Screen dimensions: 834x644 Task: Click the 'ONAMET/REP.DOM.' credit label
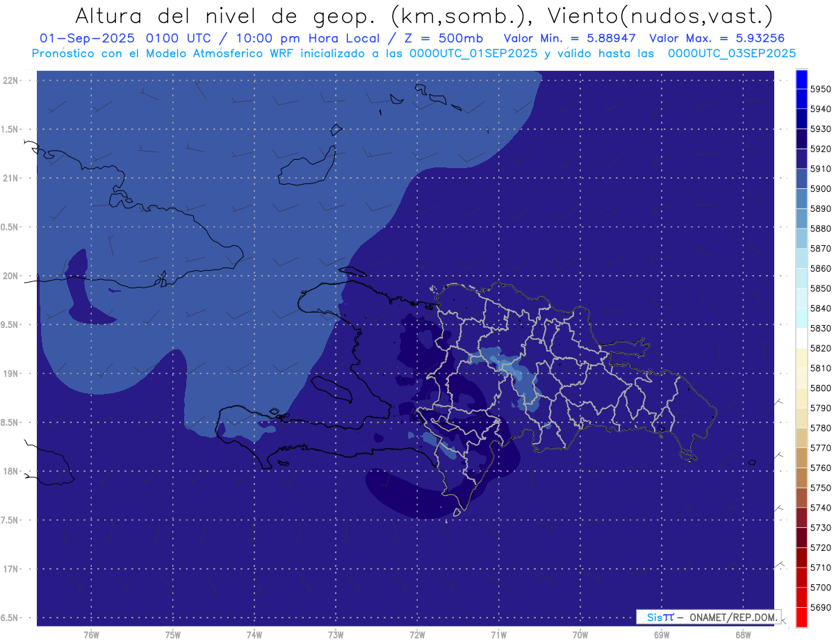tap(733, 617)
